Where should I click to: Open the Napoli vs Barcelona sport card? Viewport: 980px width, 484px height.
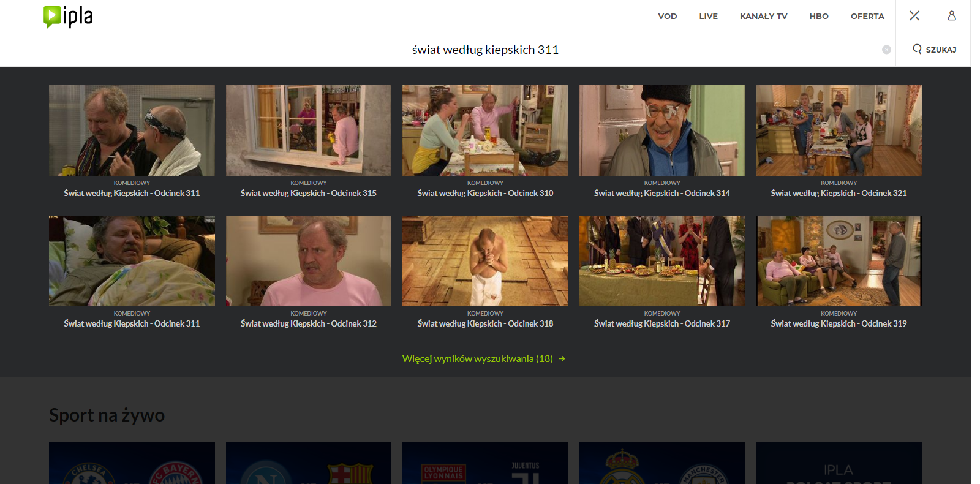click(309, 463)
